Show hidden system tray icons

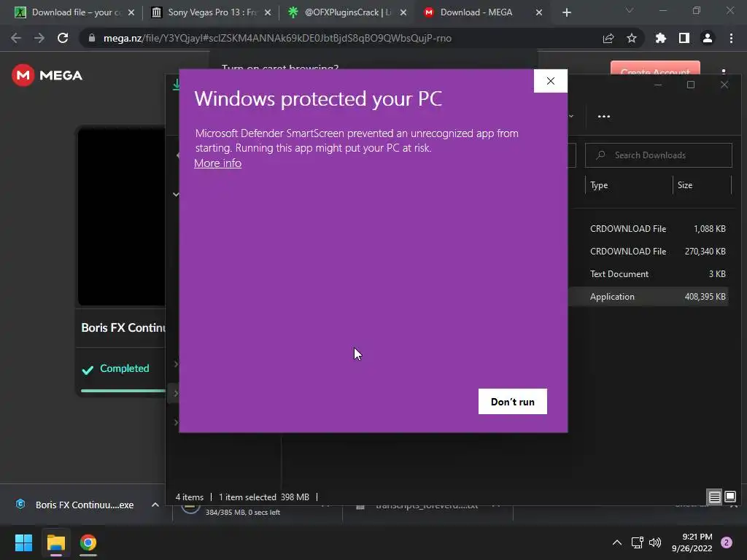coord(617,542)
